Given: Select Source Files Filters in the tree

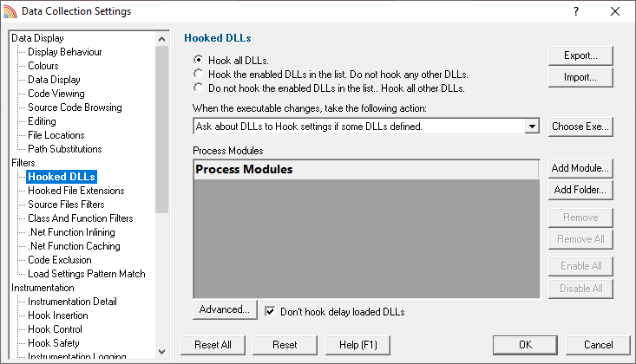Looking at the screenshot, I should click(66, 205).
